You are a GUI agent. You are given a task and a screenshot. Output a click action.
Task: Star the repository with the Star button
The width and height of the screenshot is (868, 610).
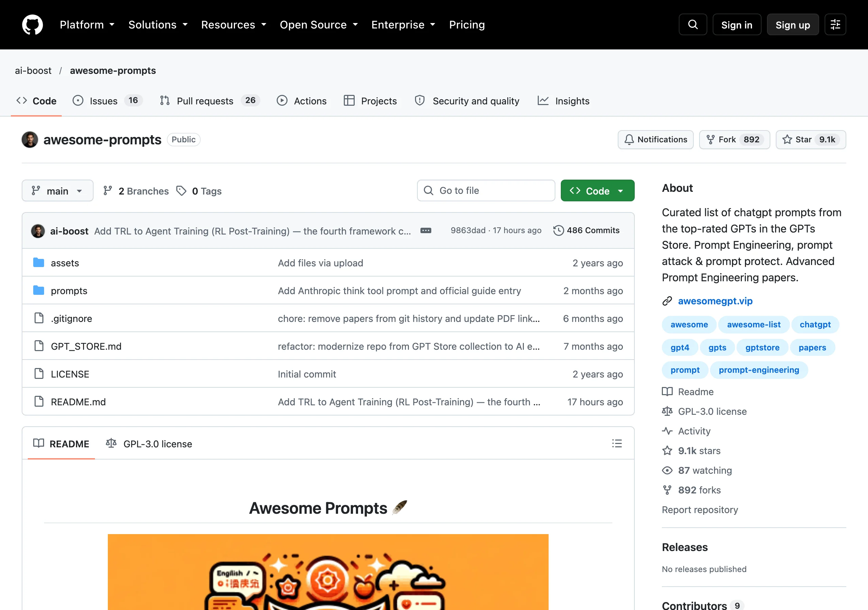(811, 140)
